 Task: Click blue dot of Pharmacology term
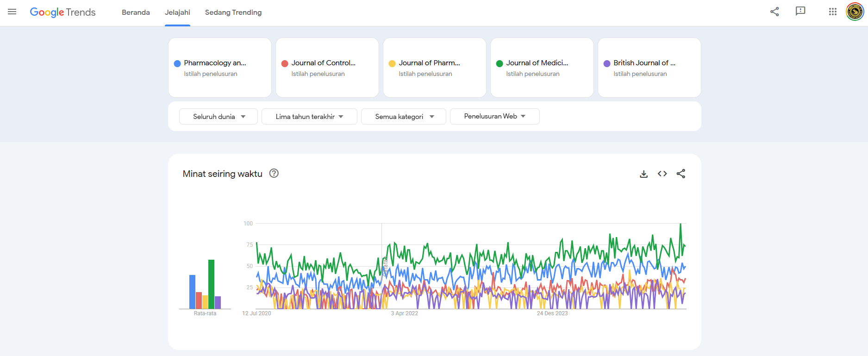(177, 63)
